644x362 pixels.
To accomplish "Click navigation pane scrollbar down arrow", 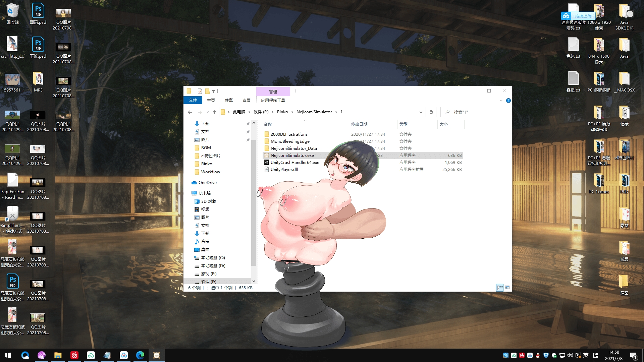I will click(x=254, y=281).
